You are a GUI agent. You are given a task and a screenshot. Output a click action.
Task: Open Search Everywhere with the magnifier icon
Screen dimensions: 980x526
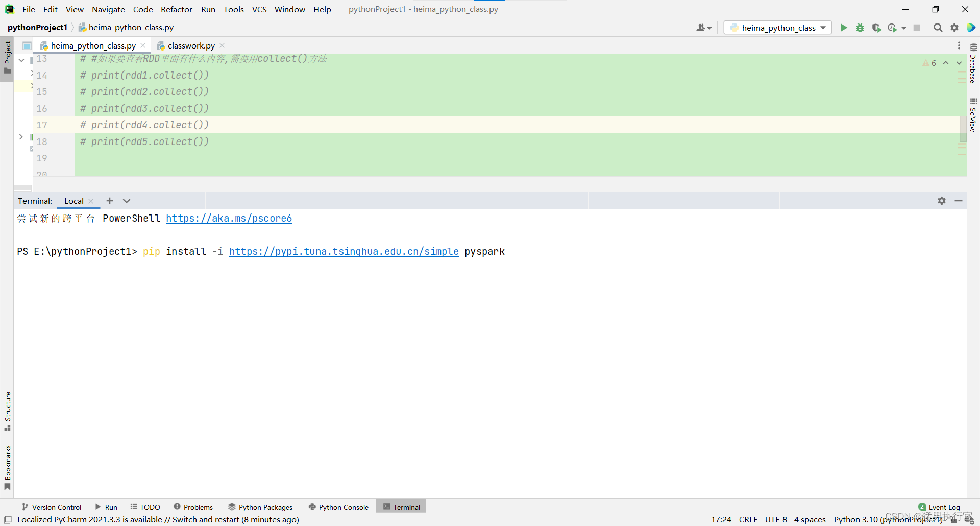[938, 28]
